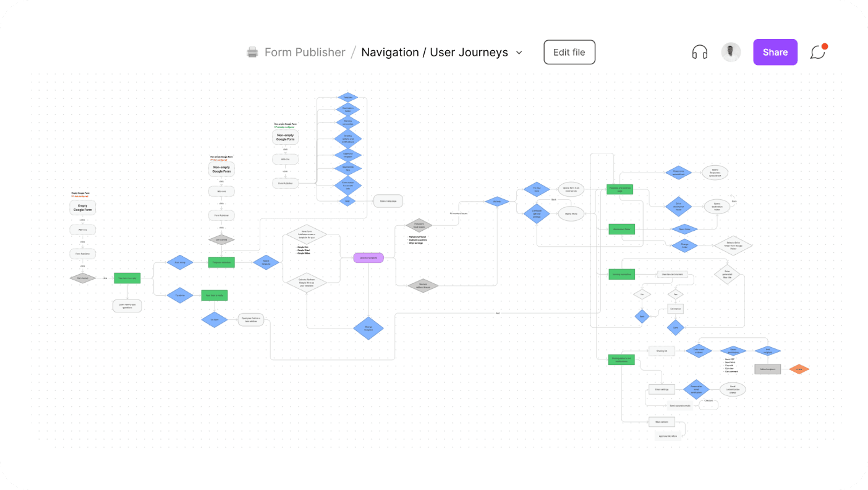Viewport: 868px width, 490px height.
Task: Select the purple Selected template node
Action: [x=368, y=258]
